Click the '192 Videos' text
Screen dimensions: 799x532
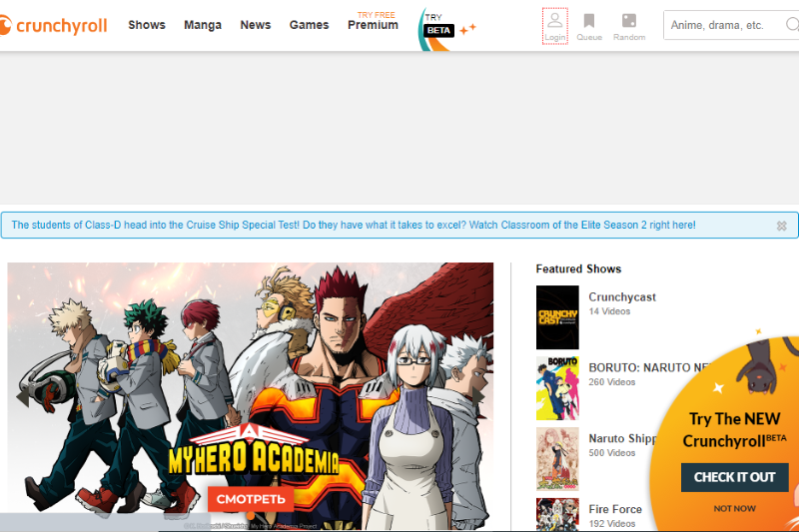612,523
